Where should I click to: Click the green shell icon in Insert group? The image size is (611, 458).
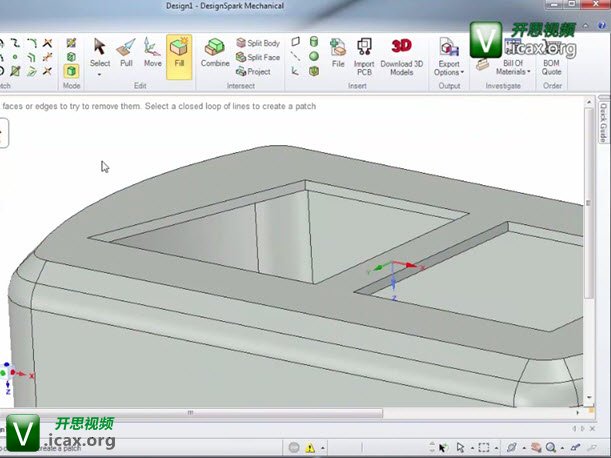coord(314,71)
